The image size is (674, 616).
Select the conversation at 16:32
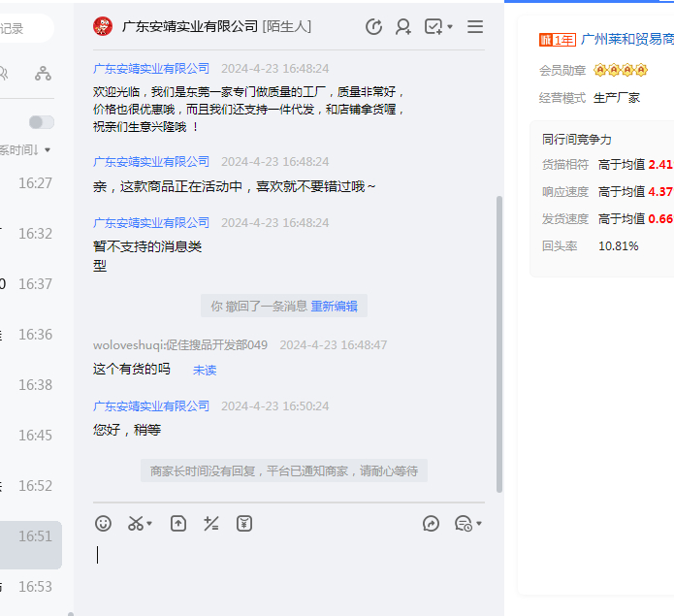(x=30, y=234)
